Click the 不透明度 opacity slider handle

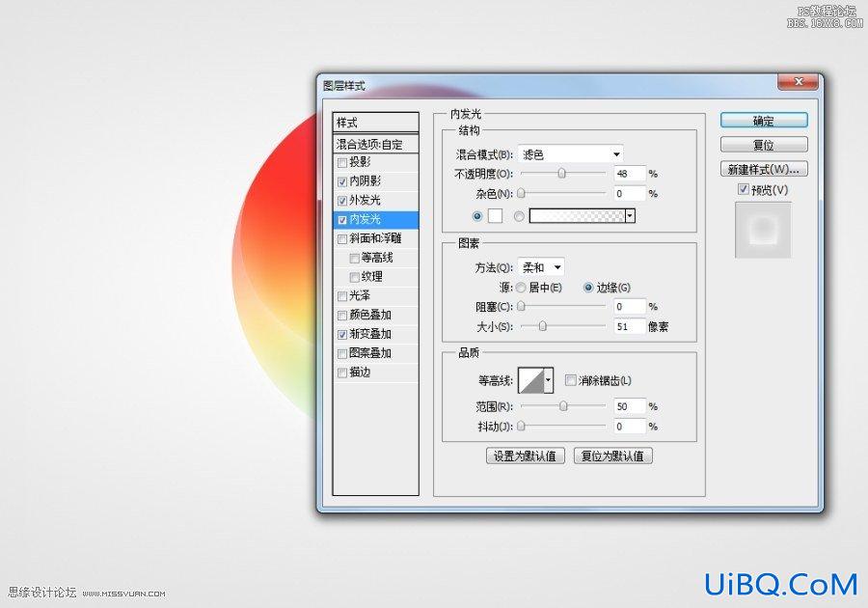point(562,174)
